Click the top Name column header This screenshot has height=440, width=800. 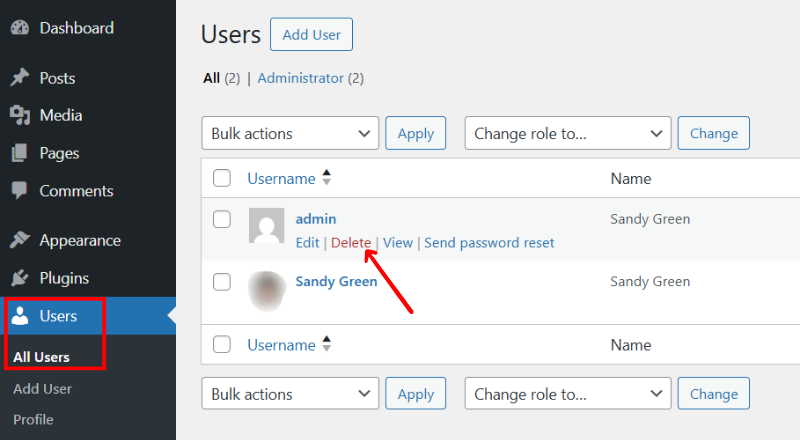point(631,178)
